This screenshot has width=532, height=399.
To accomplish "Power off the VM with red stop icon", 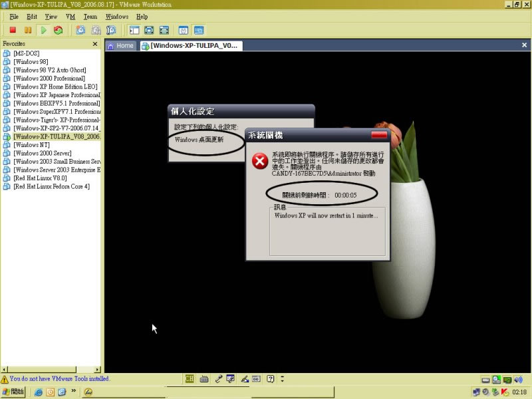I will click(13, 30).
